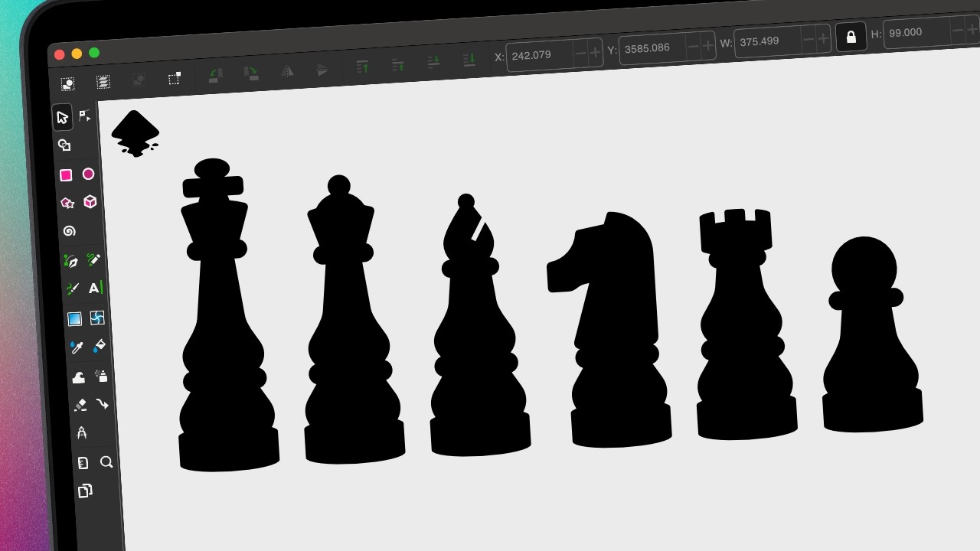Select the Zoom magnifier tool

point(106,461)
